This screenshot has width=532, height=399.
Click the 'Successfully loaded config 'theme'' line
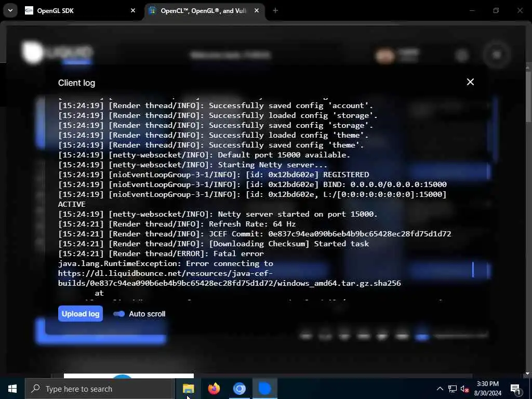tap(213, 135)
